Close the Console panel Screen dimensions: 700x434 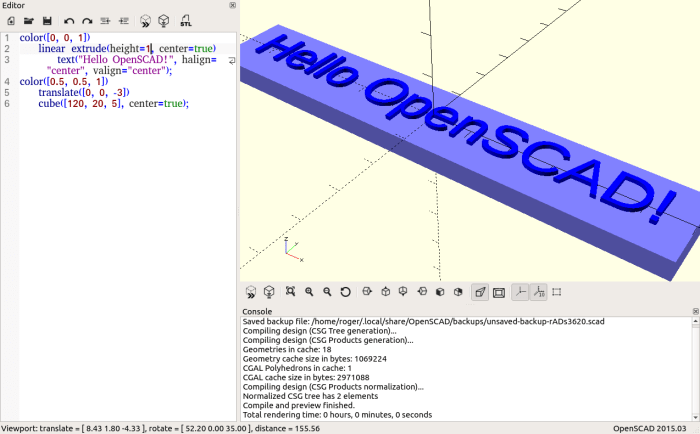pos(696,311)
